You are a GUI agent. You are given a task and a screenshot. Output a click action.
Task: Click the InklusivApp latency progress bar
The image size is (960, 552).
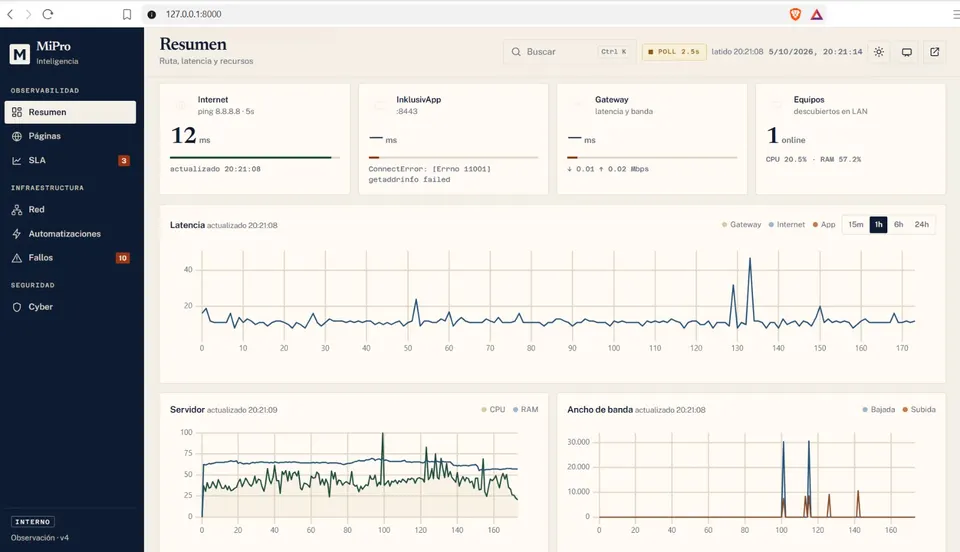[x=453, y=157]
